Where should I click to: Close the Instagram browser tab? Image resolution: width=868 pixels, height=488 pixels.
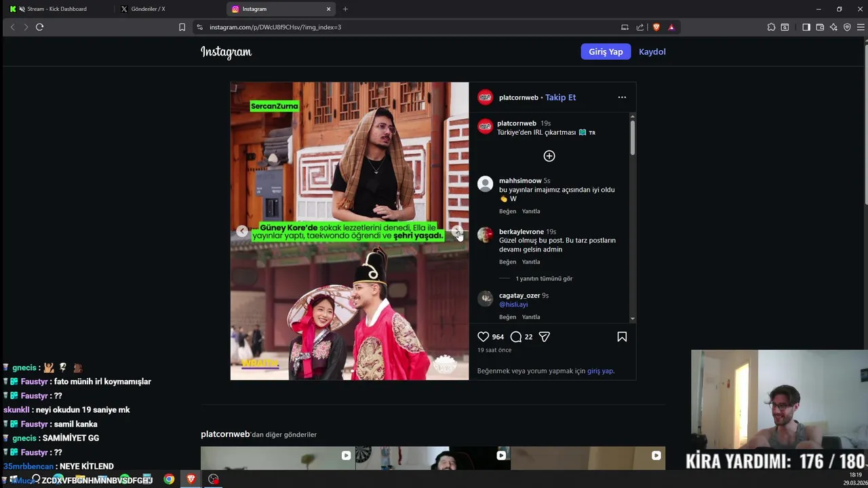[x=329, y=9]
